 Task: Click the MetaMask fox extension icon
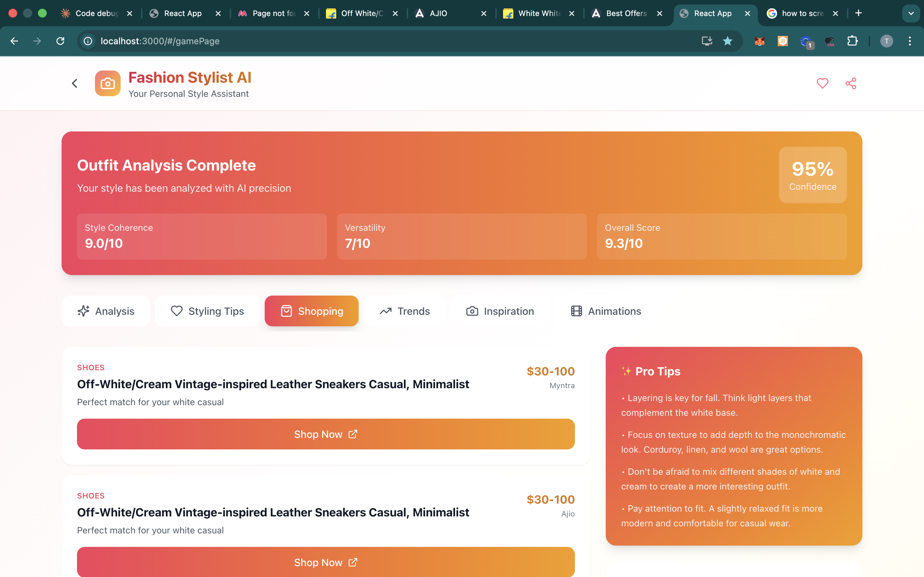click(x=759, y=41)
